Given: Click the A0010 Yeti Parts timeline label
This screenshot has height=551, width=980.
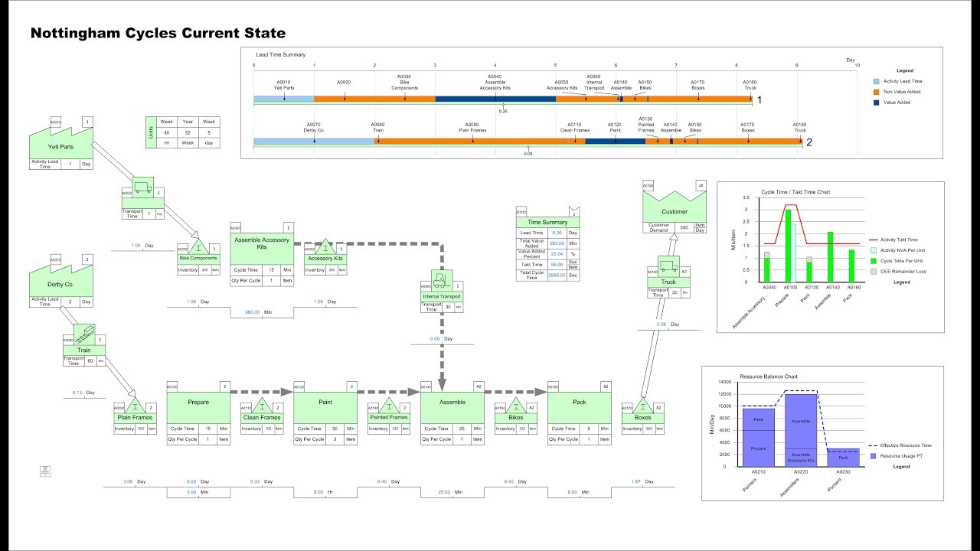Looking at the screenshot, I should point(284,85).
